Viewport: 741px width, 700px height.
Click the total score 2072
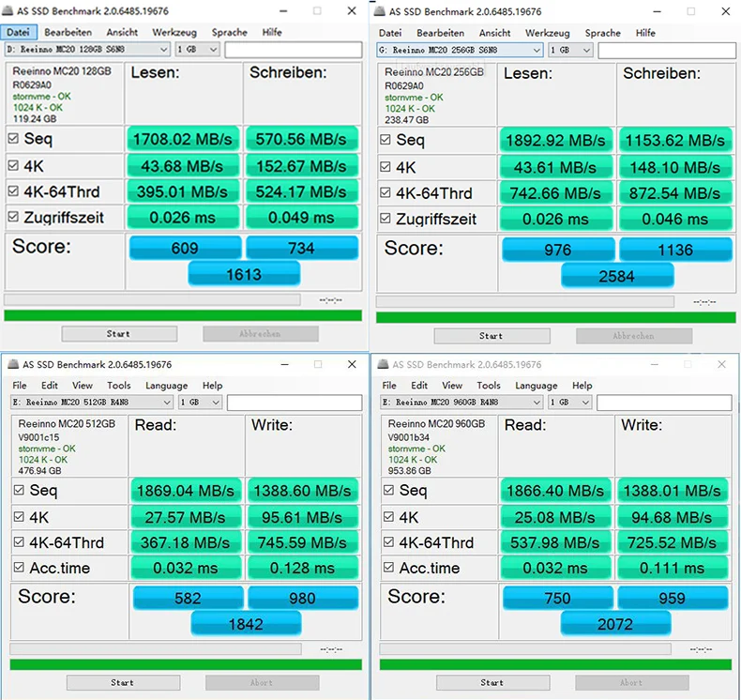click(x=615, y=624)
